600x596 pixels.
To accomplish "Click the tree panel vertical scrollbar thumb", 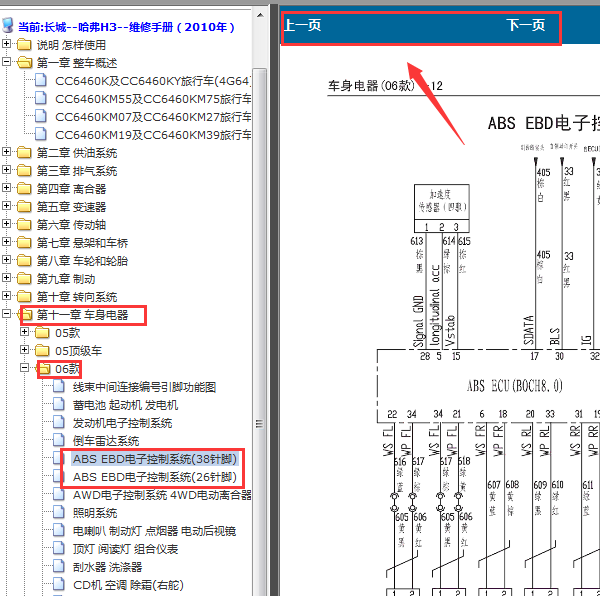I will pyautogui.click(x=260, y=332).
